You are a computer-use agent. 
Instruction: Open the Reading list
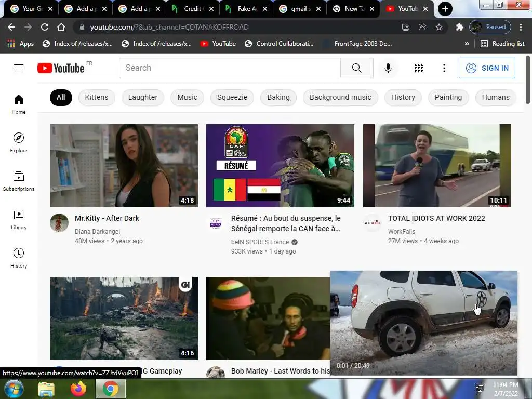tap(502, 44)
